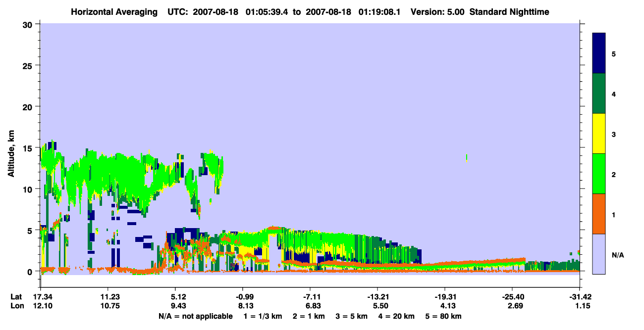Click the dark blue level 5 colorbar segment
The height and width of the screenshot is (330, 644).
click(x=599, y=53)
